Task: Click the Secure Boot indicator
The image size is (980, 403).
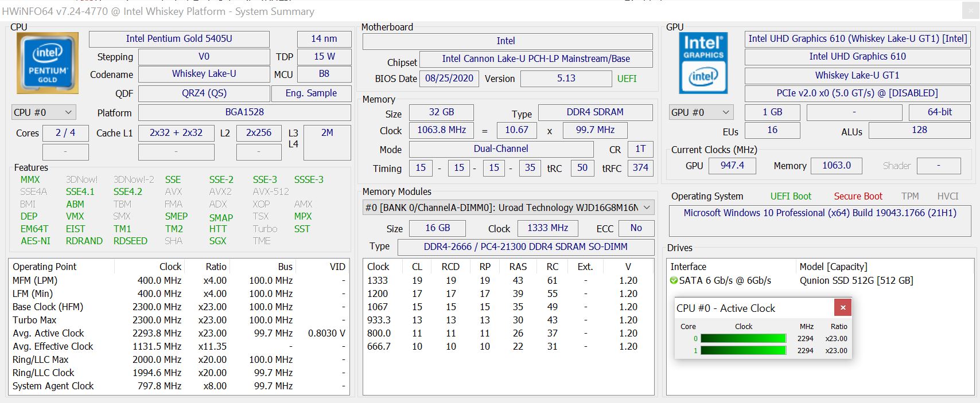Action: [x=858, y=196]
